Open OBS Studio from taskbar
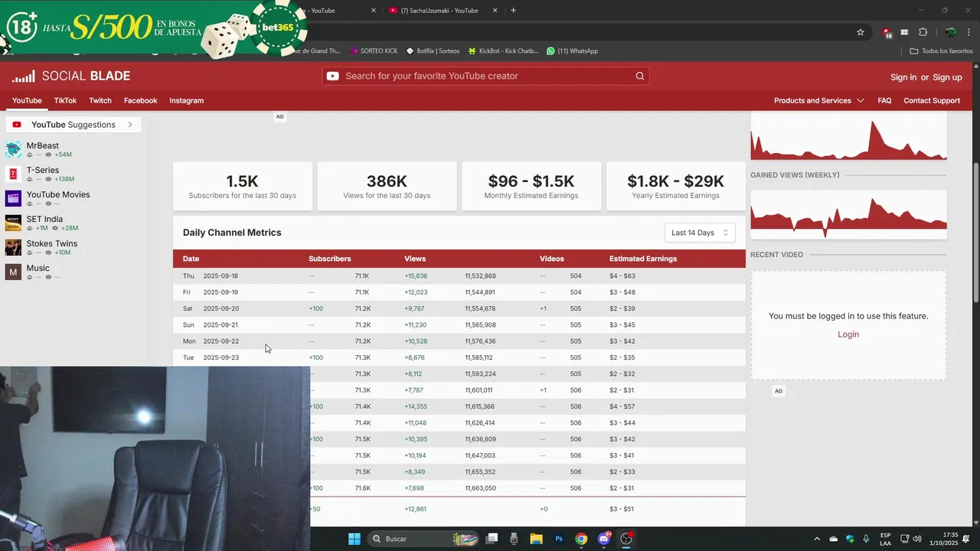This screenshot has height=551, width=980. (x=626, y=539)
